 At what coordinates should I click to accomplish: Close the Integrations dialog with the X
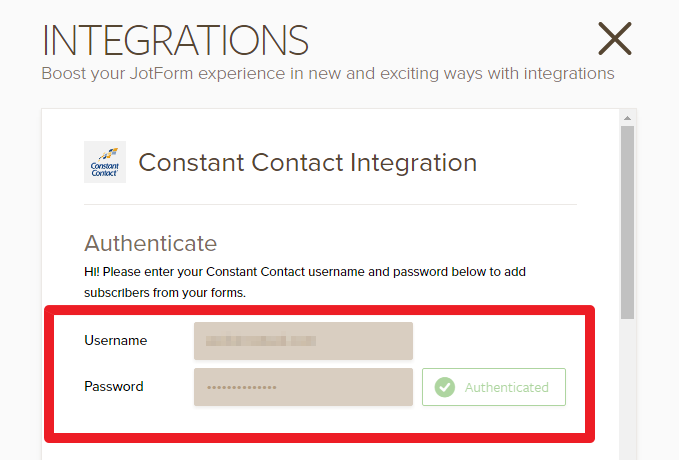(614, 39)
